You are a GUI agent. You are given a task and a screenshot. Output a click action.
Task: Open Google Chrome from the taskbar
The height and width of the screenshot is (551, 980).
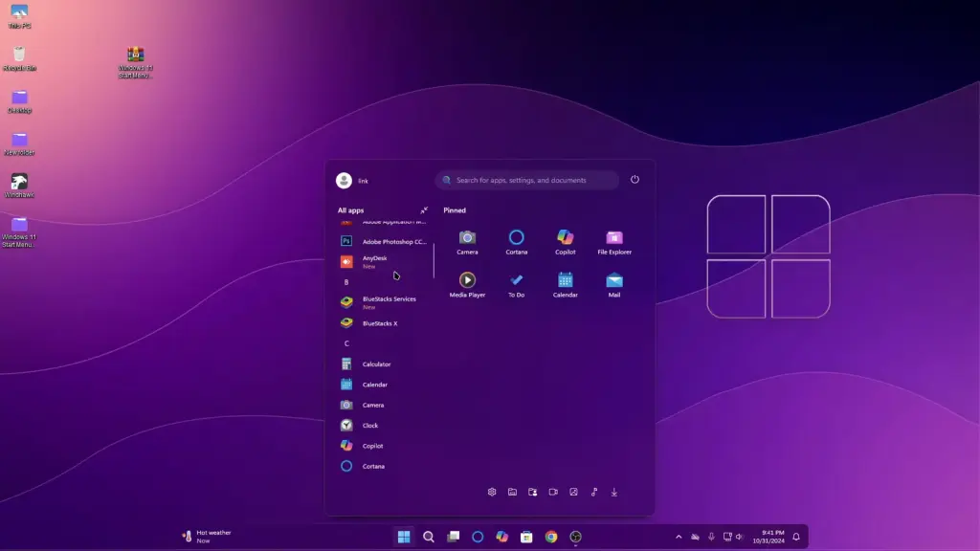tap(551, 537)
